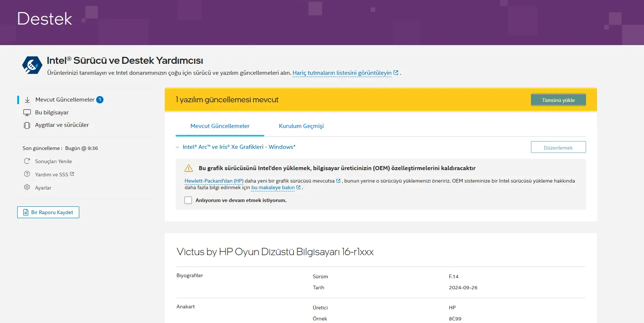The width and height of the screenshot is (644, 323).
Task: Click the document icon in Bir Raporu Kaydet
Action: [26, 212]
